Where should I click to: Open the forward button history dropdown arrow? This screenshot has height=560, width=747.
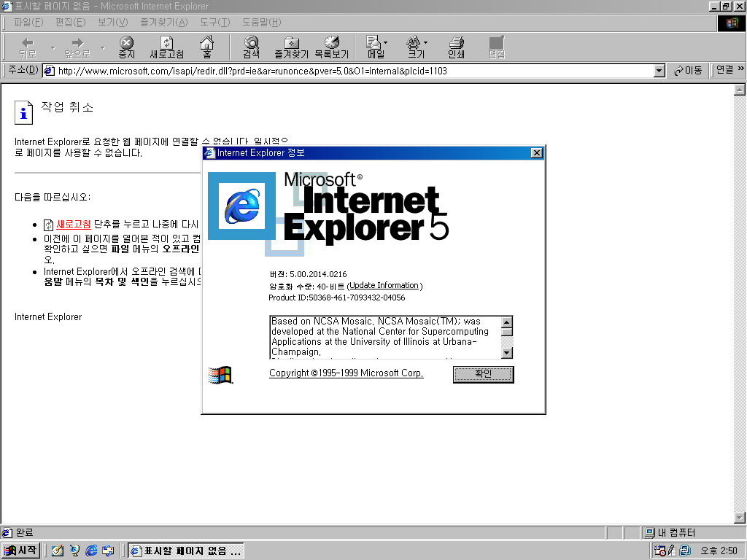102,47
